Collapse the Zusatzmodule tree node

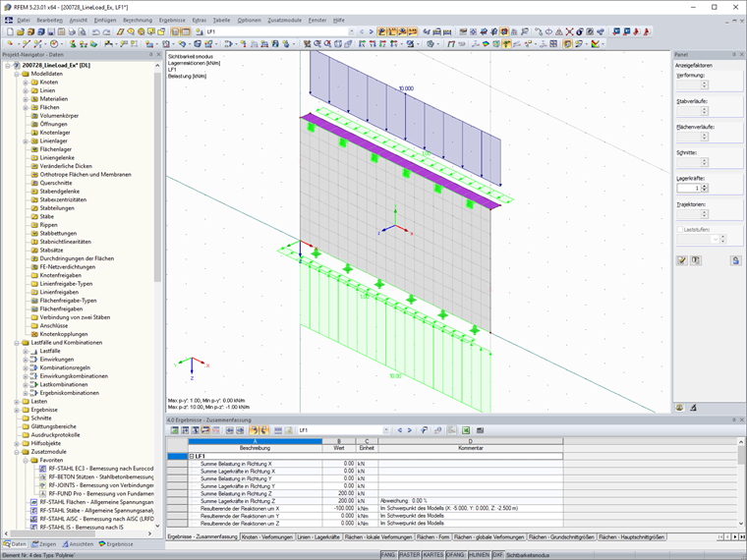point(17,452)
